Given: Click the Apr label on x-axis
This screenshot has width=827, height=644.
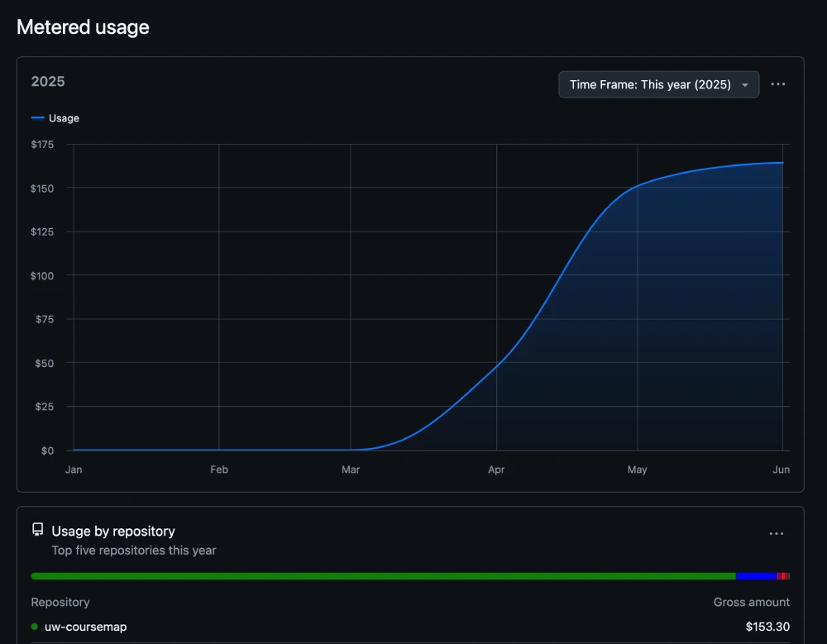Looking at the screenshot, I should [496, 470].
